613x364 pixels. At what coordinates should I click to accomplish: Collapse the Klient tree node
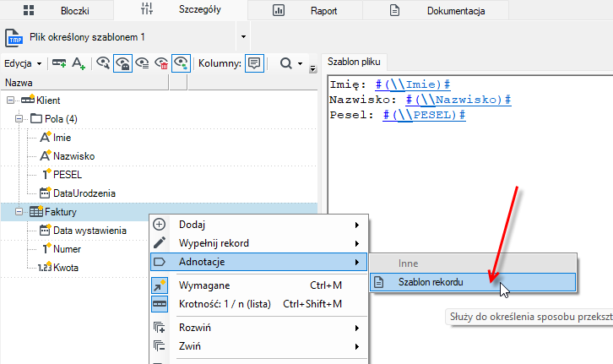[11, 101]
